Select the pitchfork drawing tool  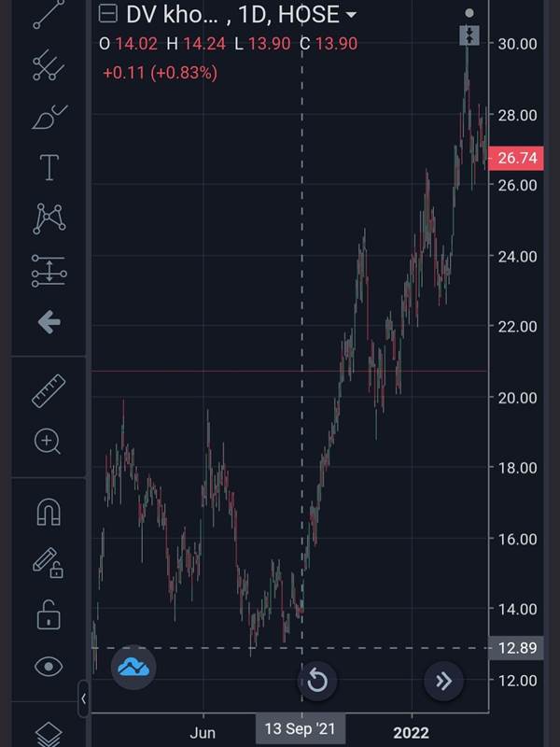(49, 64)
